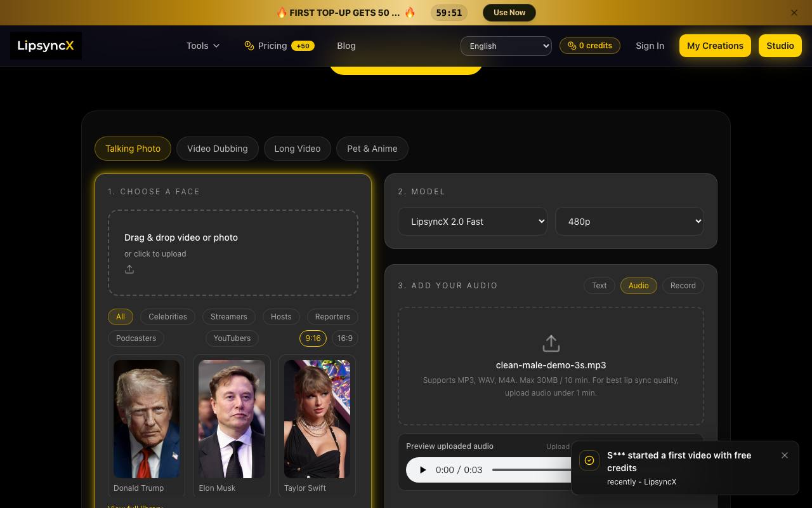Click the notification checkmark badge icon
This screenshot has height=508, width=812.
[x=589, y=460]
